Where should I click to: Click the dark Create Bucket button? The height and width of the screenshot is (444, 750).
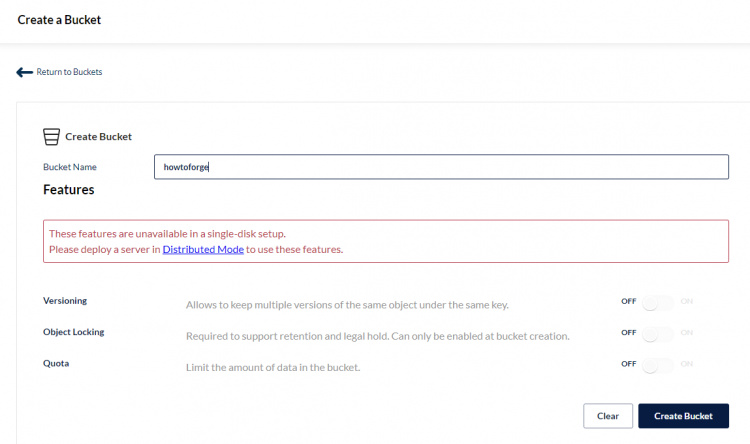[683, 416]
